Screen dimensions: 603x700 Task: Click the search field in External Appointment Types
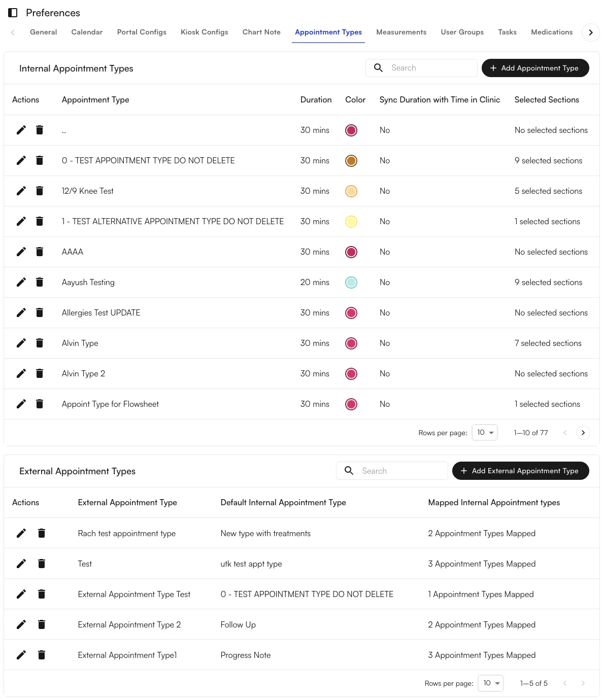pyautogui.click(x=401, y=471)
